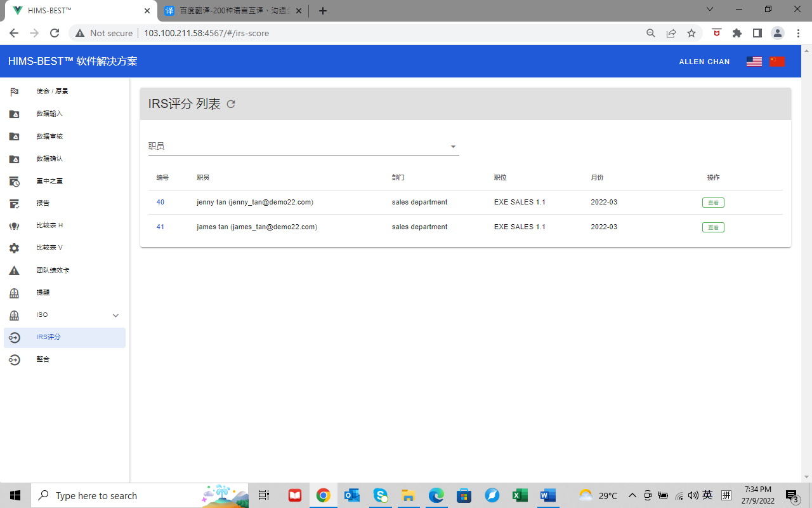Open Excel from the Windows taskbar
Viewport: 812px width, 508px height.
pos(520,495)
